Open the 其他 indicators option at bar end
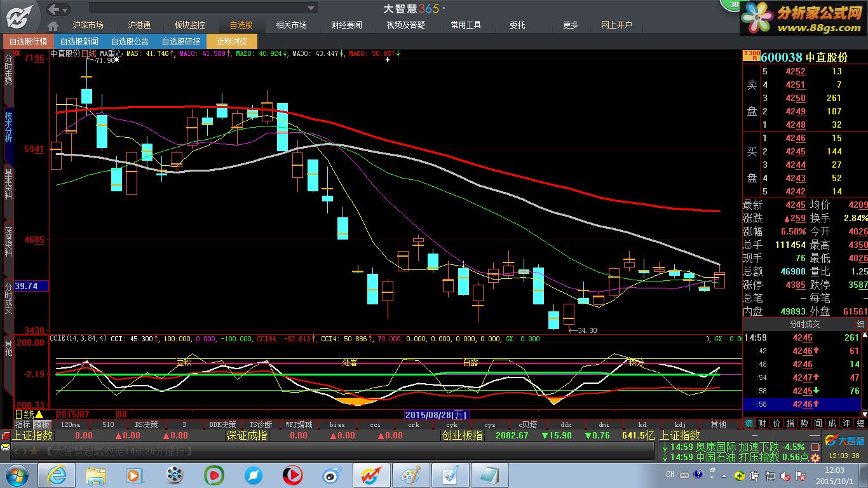This screenshot has height=488, width=868. tap(718, 424)
